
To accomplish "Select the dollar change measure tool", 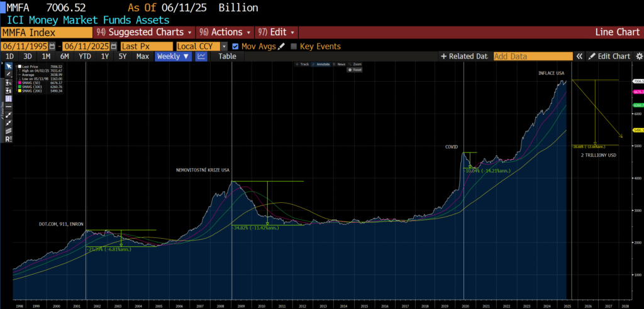I will point(9,90).
